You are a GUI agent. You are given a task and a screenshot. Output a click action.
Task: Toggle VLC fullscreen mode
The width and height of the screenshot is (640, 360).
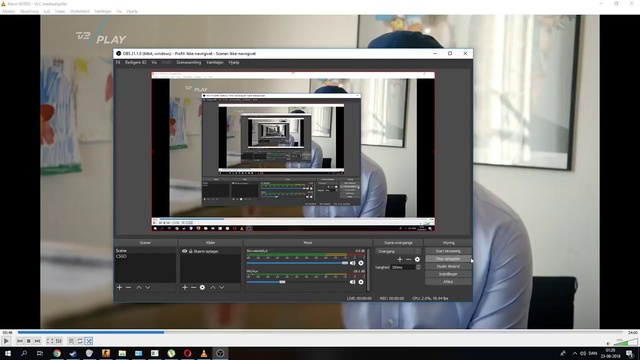(50, 341)
